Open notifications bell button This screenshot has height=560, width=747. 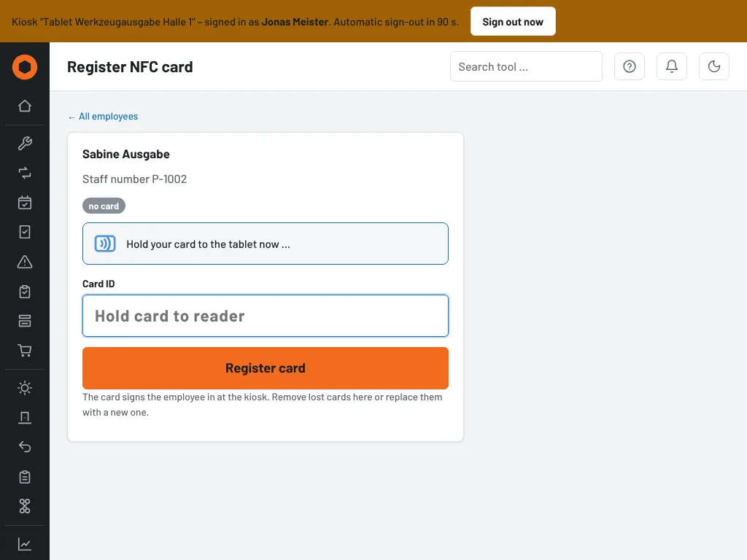[672, 66]
